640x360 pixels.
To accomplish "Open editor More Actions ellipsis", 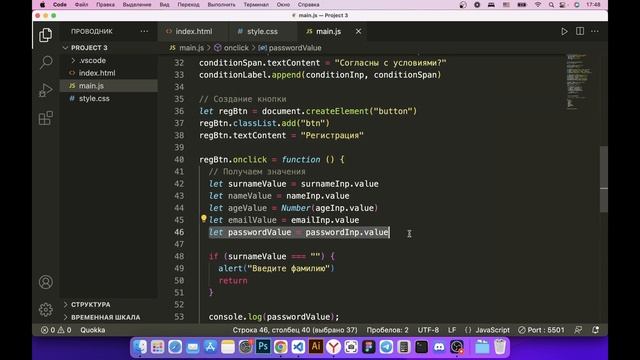I will click(x=595, y=31).
